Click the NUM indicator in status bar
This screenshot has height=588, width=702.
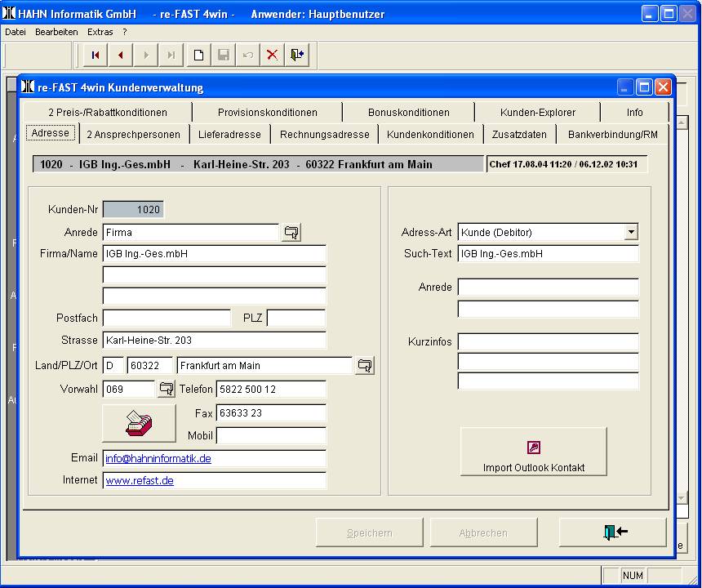pos(633,576)
